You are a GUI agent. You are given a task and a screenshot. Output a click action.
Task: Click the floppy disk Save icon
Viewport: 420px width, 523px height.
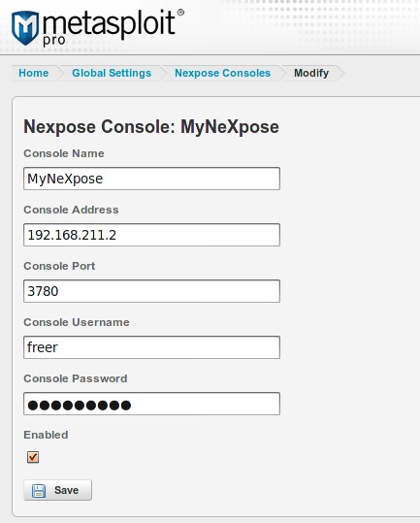point(39,491)
